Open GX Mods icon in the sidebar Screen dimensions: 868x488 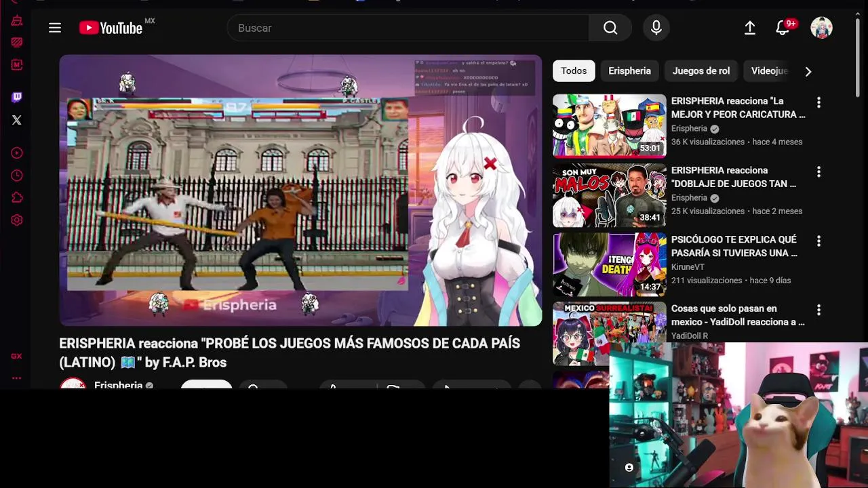[x=17, y=64]
